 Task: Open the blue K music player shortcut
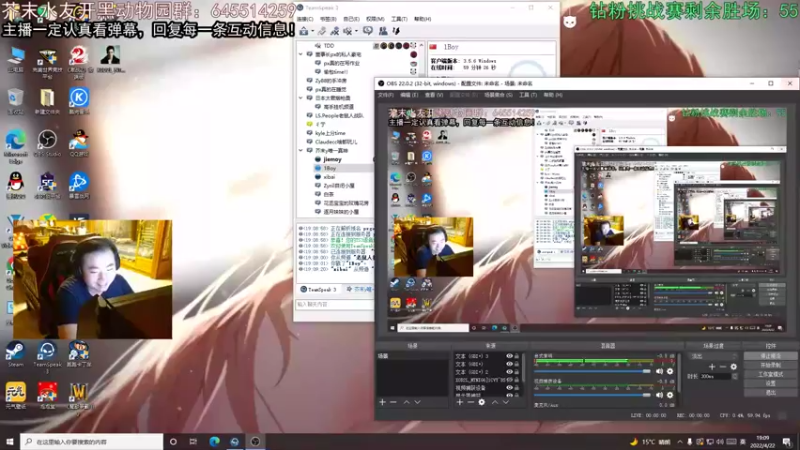point(79,101)
